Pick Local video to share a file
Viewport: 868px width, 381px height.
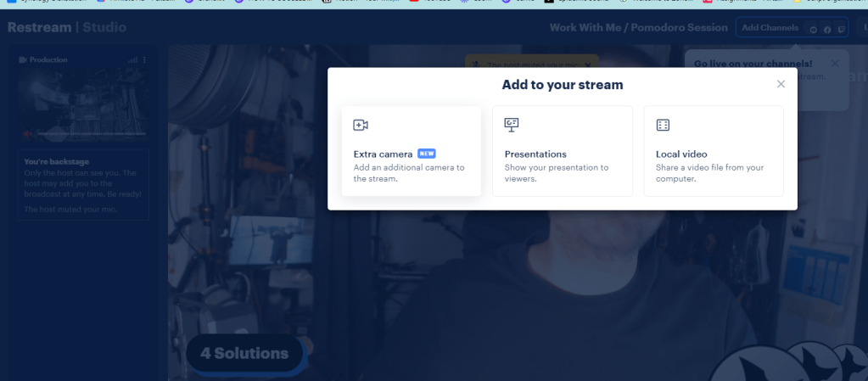coord(714,151)
